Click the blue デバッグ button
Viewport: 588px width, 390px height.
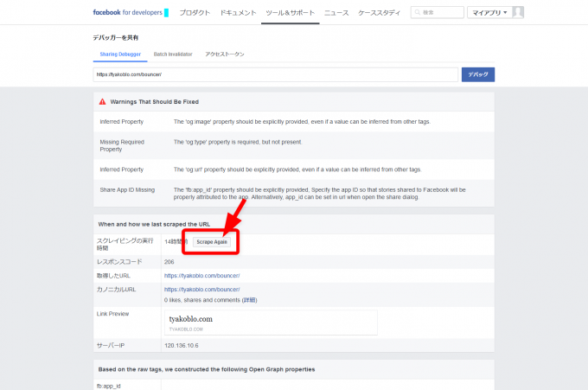tap(477, 74)
